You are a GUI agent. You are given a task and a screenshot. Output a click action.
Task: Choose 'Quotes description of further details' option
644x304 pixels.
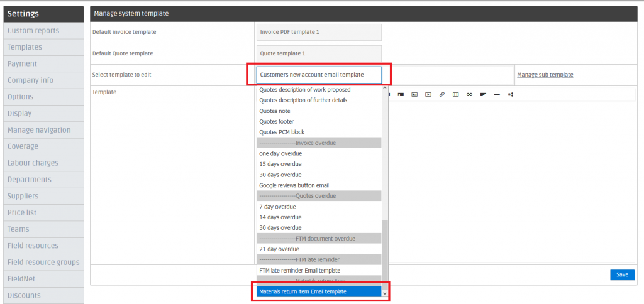point(319,100)
